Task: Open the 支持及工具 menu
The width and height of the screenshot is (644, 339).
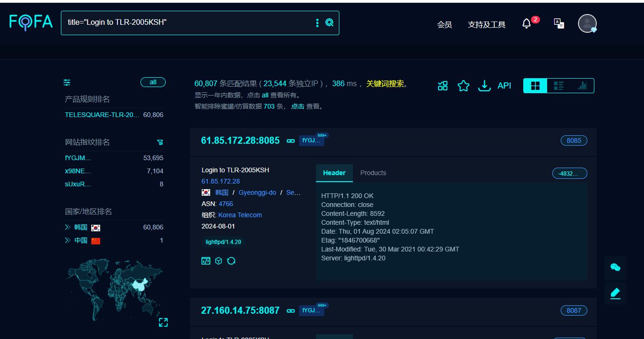Action: (x=487, y=25)
